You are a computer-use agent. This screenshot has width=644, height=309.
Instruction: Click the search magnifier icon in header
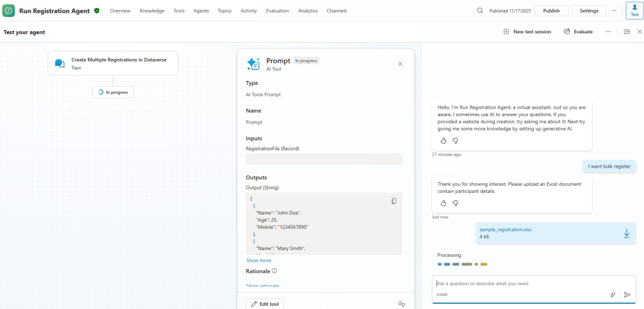[x=480, y=11]
